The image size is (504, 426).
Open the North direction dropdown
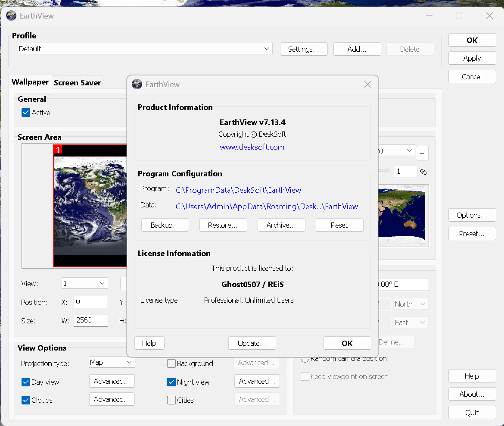(411, 304)
